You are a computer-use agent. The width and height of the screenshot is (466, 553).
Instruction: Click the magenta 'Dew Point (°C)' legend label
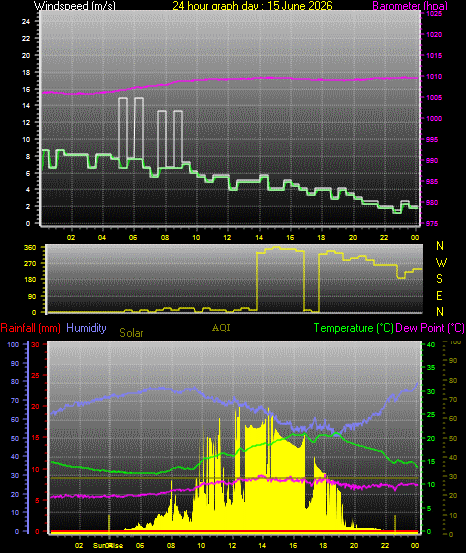[x=430, y=328]
